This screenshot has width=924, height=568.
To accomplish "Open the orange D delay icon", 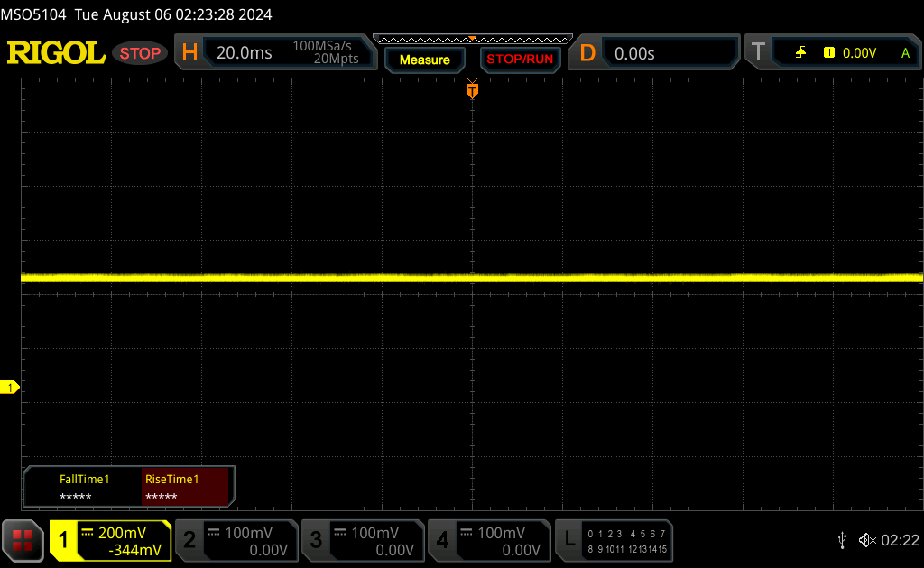I will tap(587, 53).
